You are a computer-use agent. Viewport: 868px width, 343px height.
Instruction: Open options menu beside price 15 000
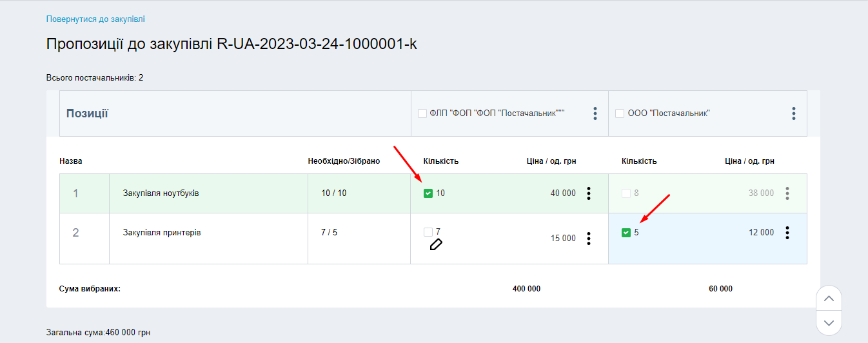[589, 239]
